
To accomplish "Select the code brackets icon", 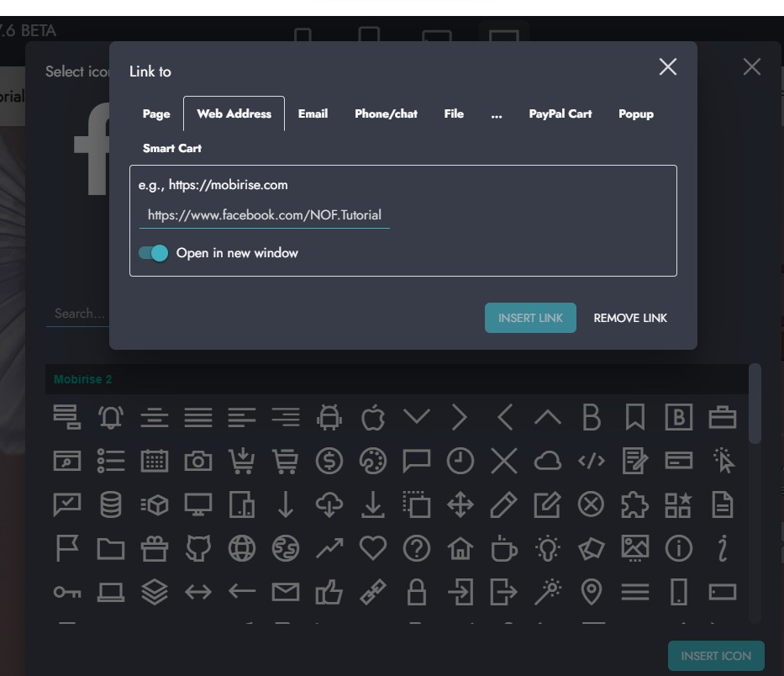I will click(x=592, y=461).
